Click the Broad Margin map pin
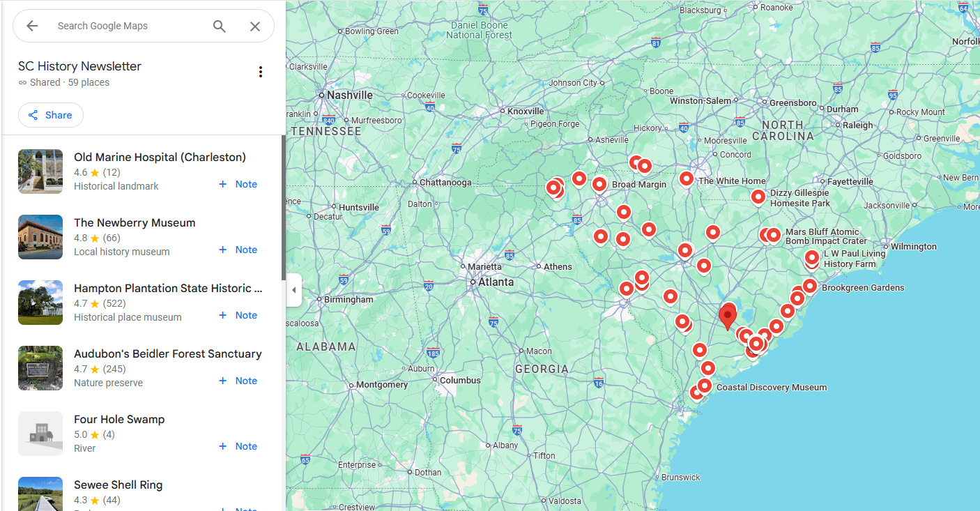Viewport: 980px width, 511px height. 599,185
